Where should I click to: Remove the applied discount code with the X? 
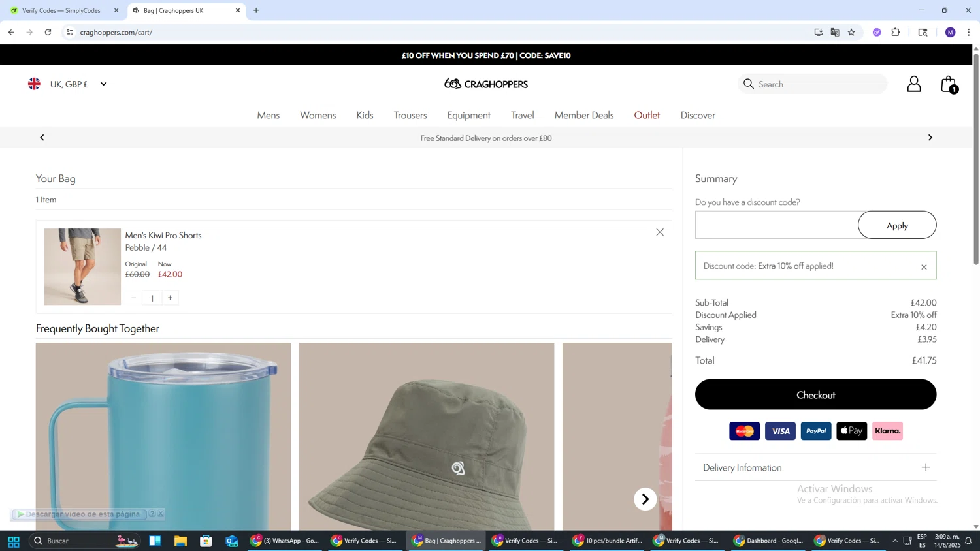pos(924,267)
